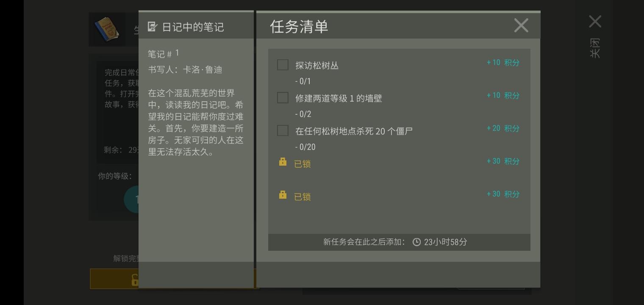Close the 任务清单 panel with X
This screenshot has width=644, height=305.
[521, 25]
